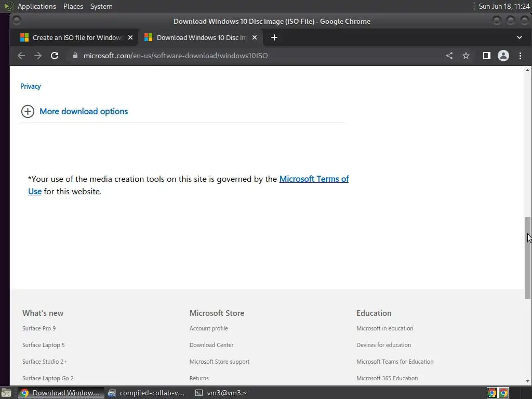Open Microsoft Store support link

220,362
